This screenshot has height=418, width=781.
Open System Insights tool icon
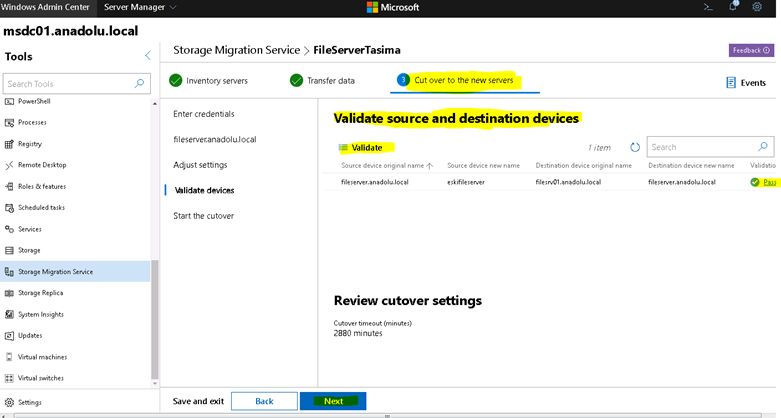[x=9, y=314]
